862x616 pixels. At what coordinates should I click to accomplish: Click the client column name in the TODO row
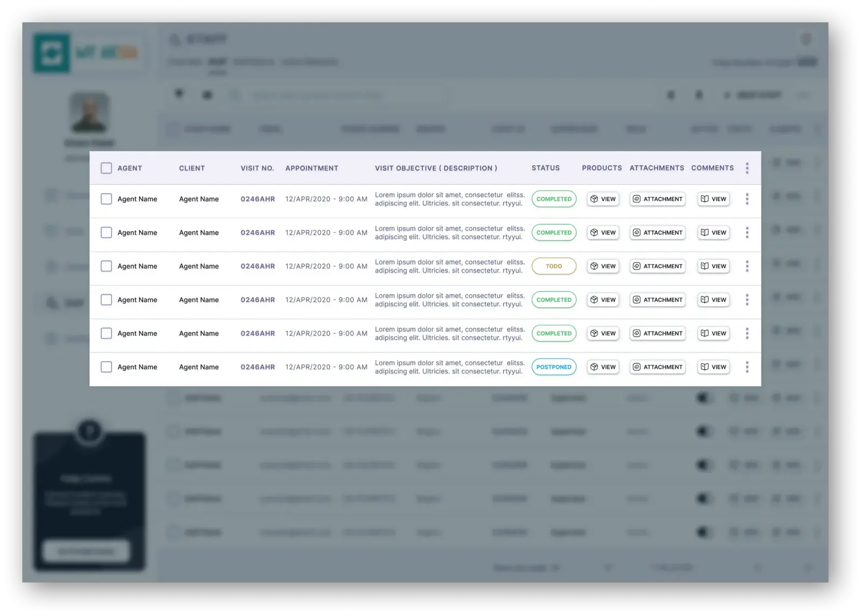199,266
